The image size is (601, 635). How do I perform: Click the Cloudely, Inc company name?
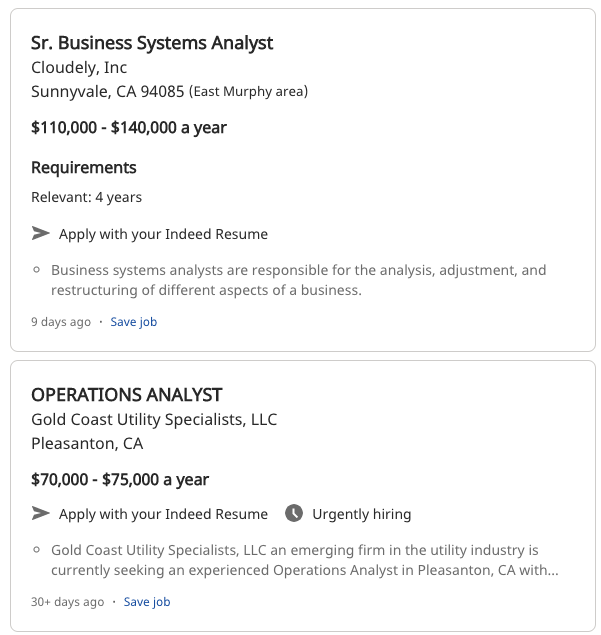coord(79,68)
